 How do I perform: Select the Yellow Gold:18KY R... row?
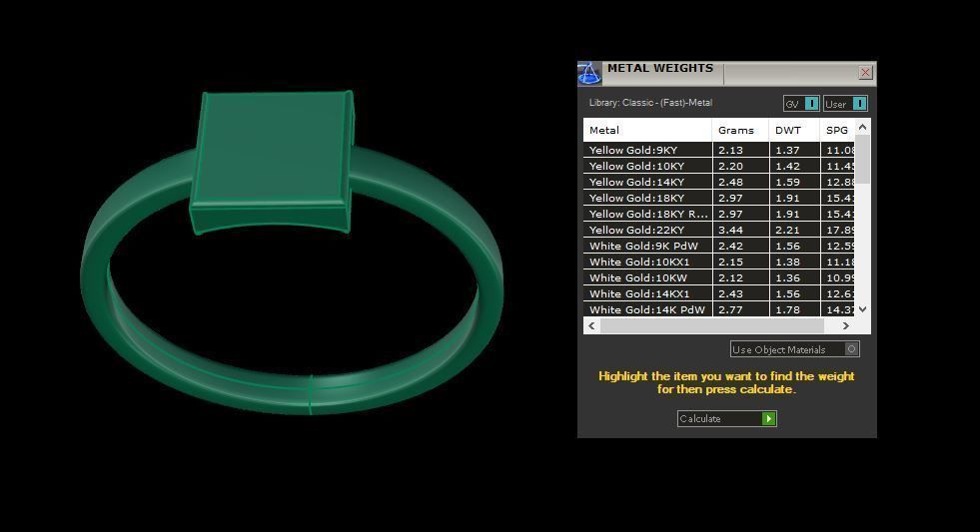718,215
